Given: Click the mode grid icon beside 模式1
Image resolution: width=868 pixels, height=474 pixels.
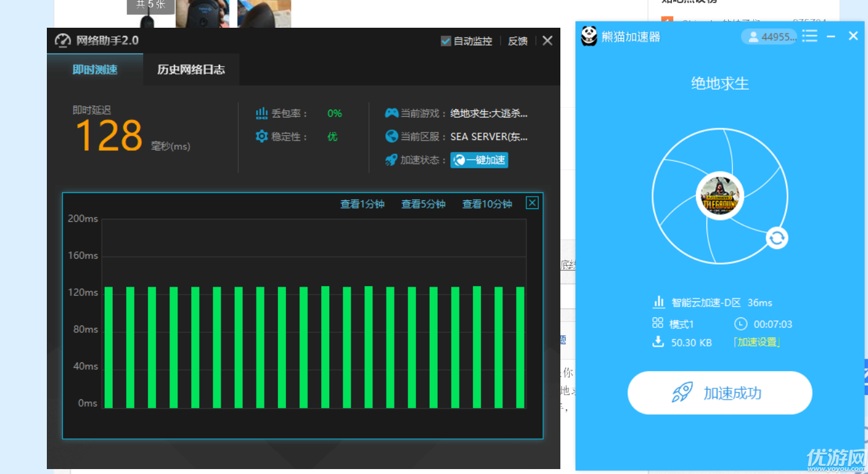Looking at the screenshot, I should click(658, 323).
